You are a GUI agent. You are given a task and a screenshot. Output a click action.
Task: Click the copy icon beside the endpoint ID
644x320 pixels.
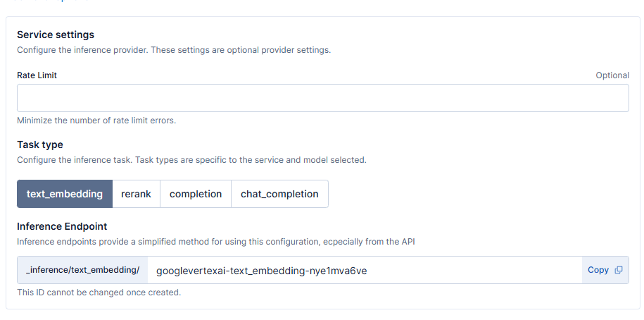pos(619,270)
